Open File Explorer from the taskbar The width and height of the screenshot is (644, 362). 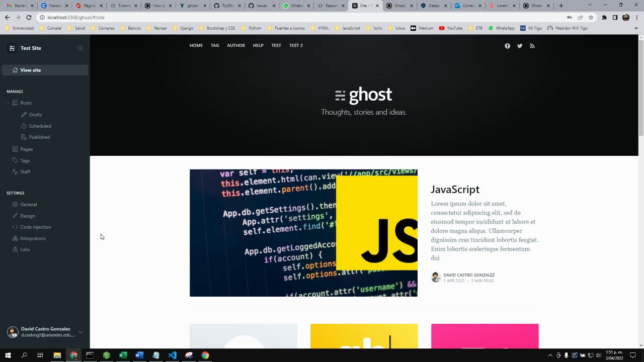57,355
